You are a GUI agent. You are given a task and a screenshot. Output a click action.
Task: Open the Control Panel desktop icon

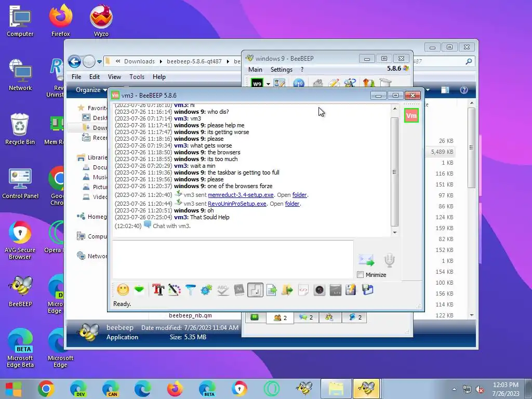(x=20, y=183)
